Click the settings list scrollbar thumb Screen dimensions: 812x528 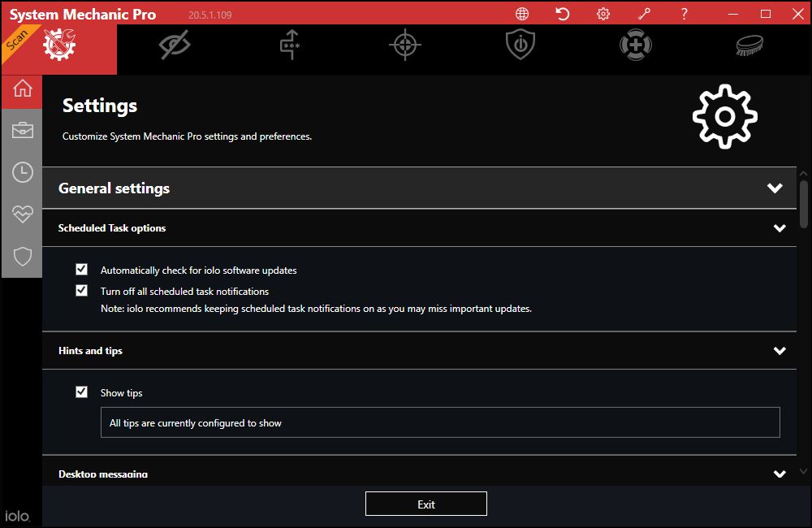coord(804,204)
